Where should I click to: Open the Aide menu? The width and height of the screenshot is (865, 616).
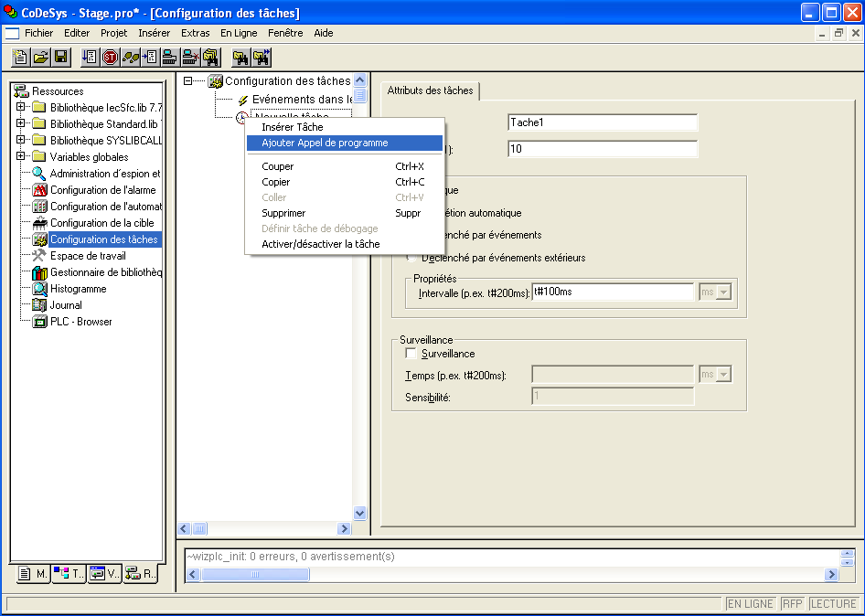(324, 33)
